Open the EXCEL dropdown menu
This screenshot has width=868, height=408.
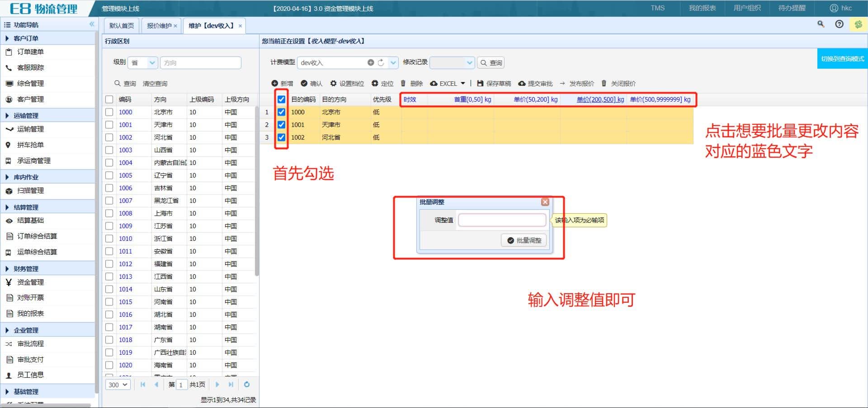(448, 84)
